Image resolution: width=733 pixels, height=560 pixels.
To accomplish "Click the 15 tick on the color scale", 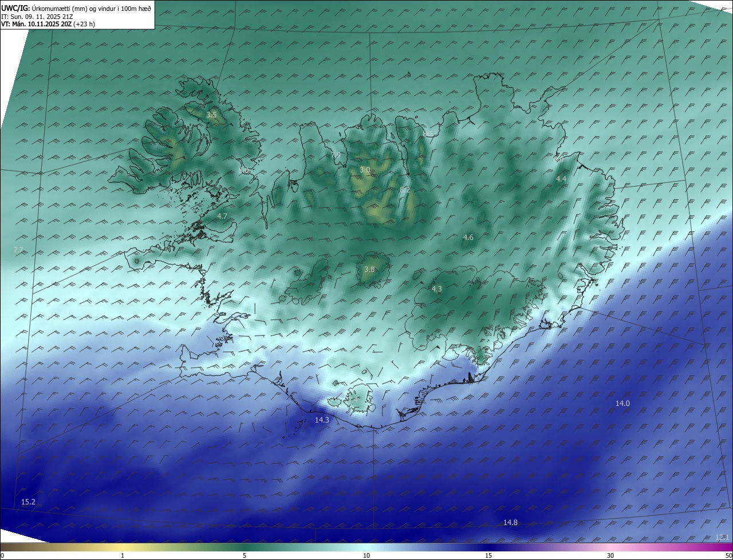I will pyautogui.click(x=488, y=556).
